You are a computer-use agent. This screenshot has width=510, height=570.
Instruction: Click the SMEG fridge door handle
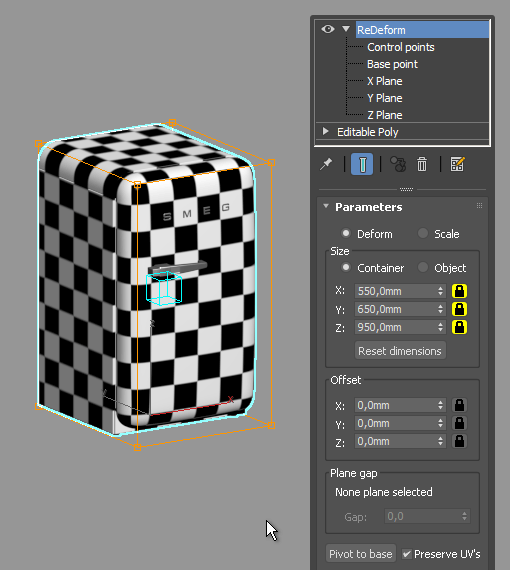[x=177, y=268]
